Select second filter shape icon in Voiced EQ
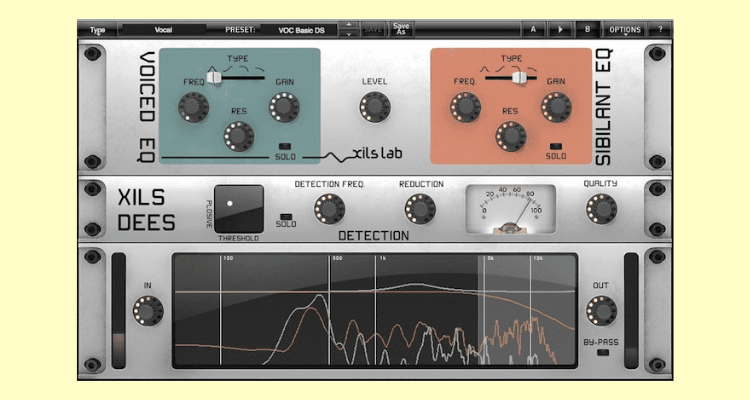This screenshot has width=750, height=400. click(228, 68)
